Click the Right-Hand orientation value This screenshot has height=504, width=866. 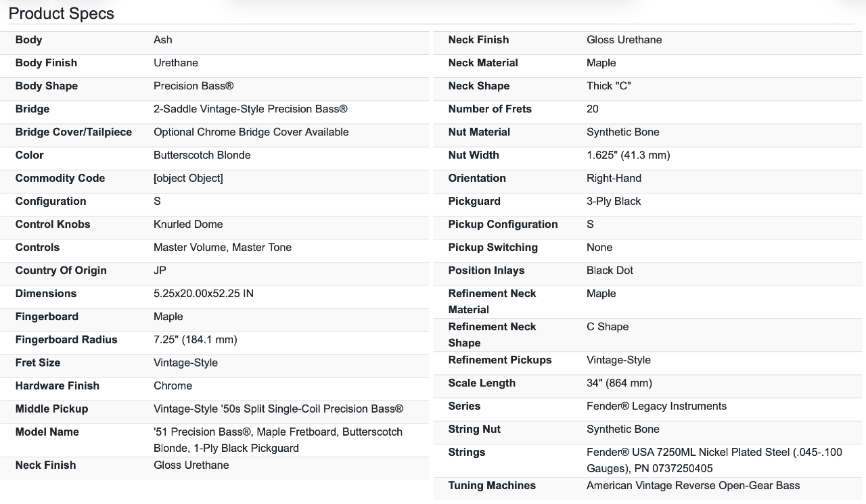614,178
